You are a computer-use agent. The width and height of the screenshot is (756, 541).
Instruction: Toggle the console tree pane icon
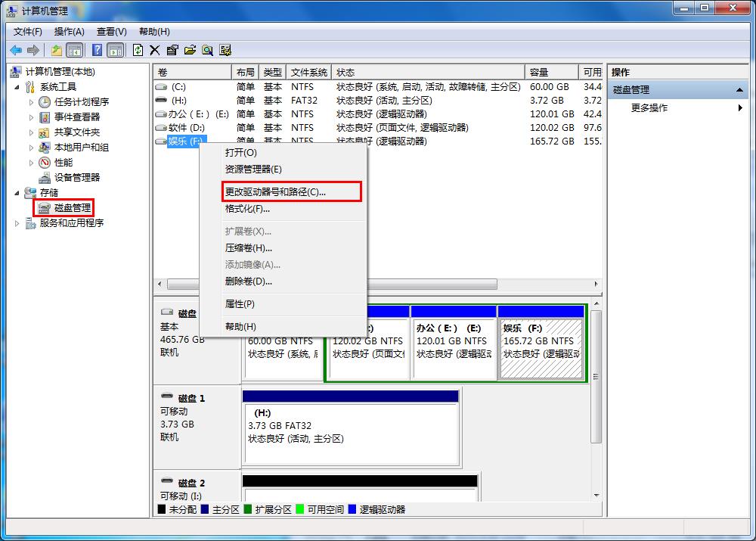[76, 50]
